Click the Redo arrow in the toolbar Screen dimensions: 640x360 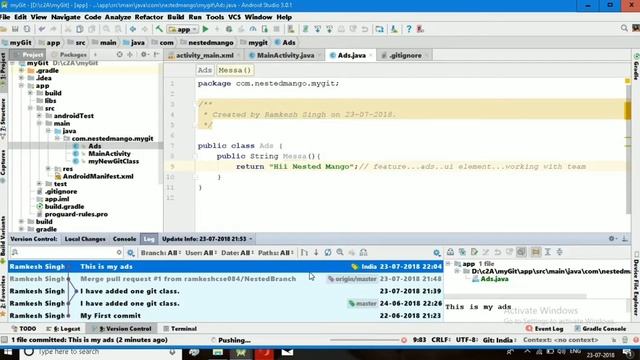pyautogui.click(x=53, y=29)
